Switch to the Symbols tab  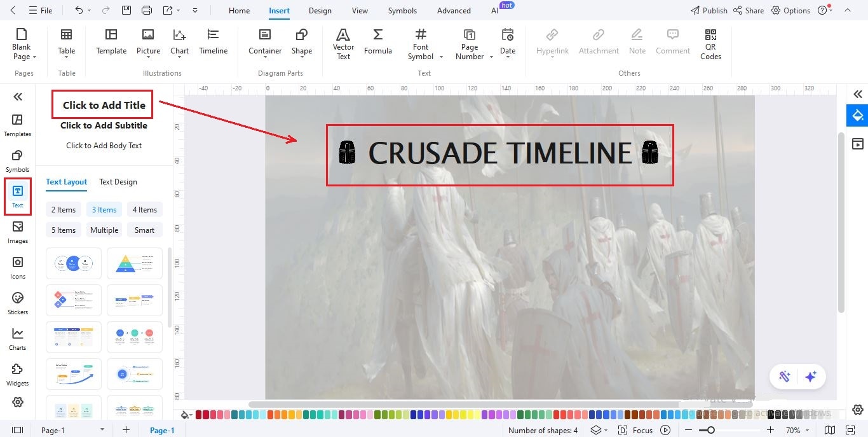point(402,10)
